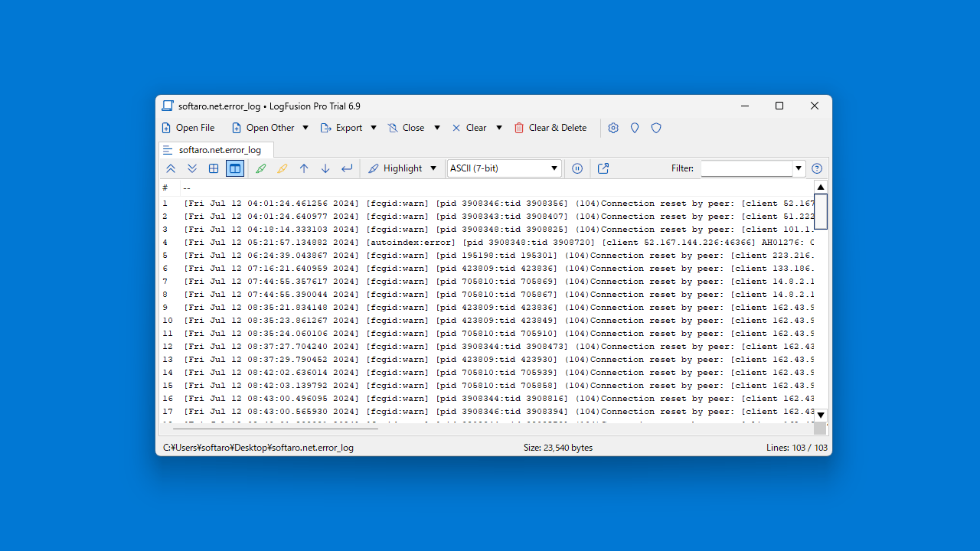Click into the Filter input field
This screenshot has height=551, width=980.
tap(746, 168)
